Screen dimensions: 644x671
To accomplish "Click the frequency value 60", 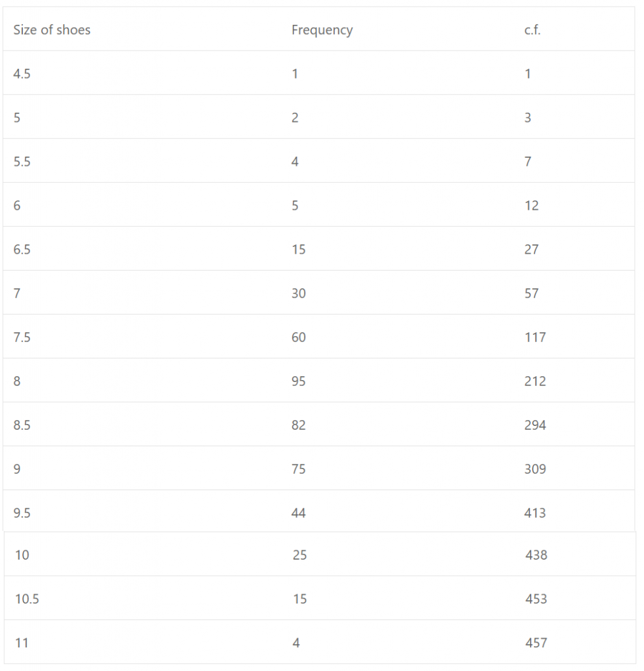I will tap(298, 337).
